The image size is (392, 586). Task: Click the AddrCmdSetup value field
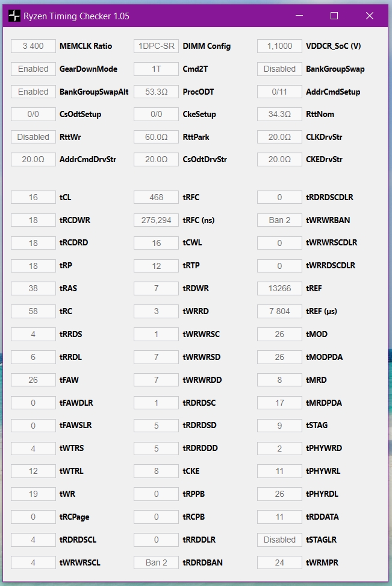pyautogui.click(x=279, y=92)
